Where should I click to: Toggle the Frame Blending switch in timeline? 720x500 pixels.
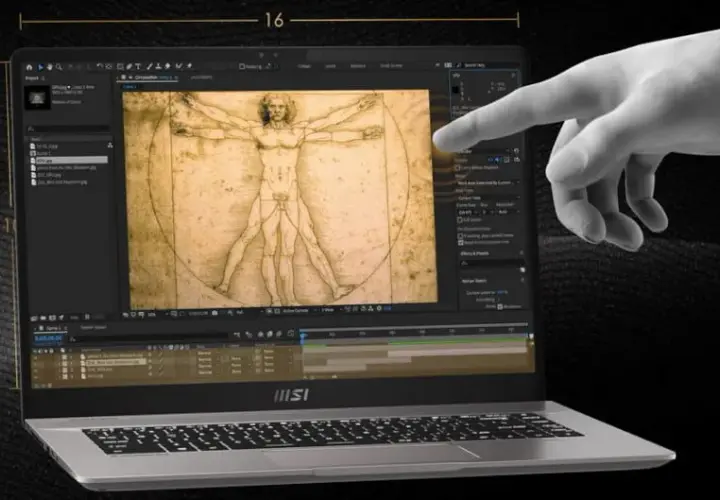coord(270,334)
